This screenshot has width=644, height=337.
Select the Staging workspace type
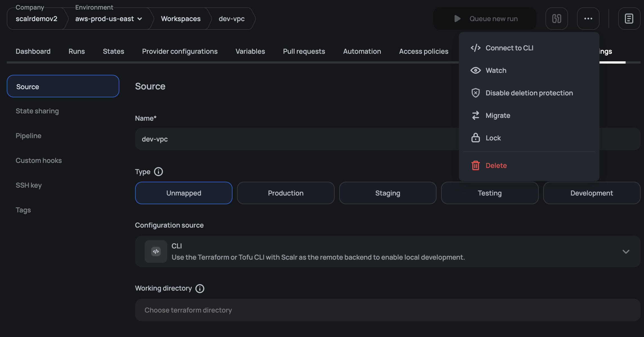tap(388, 193)
